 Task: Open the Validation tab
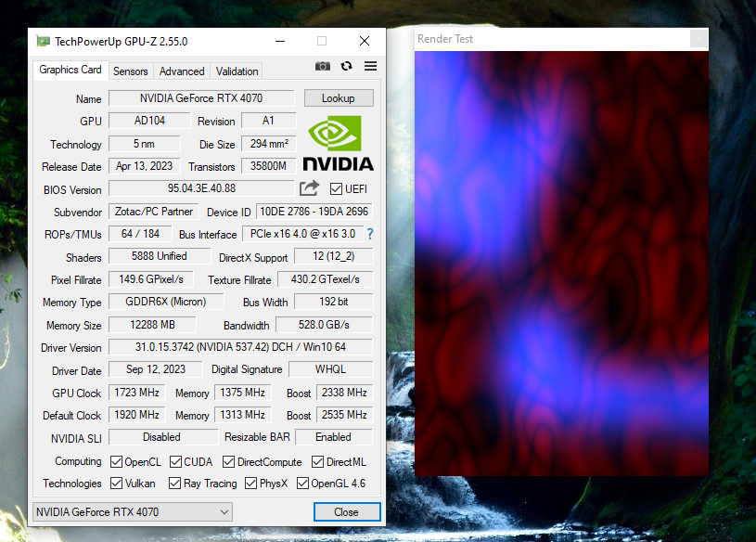click(x=237, y=71)
